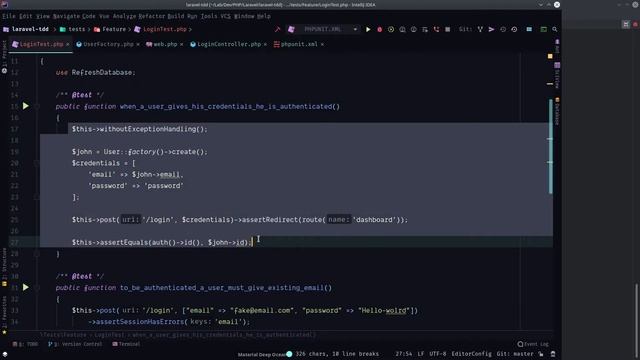Switch to the UserFactory.php editor tab
640x360 pixels.
[x=108, y=44]
